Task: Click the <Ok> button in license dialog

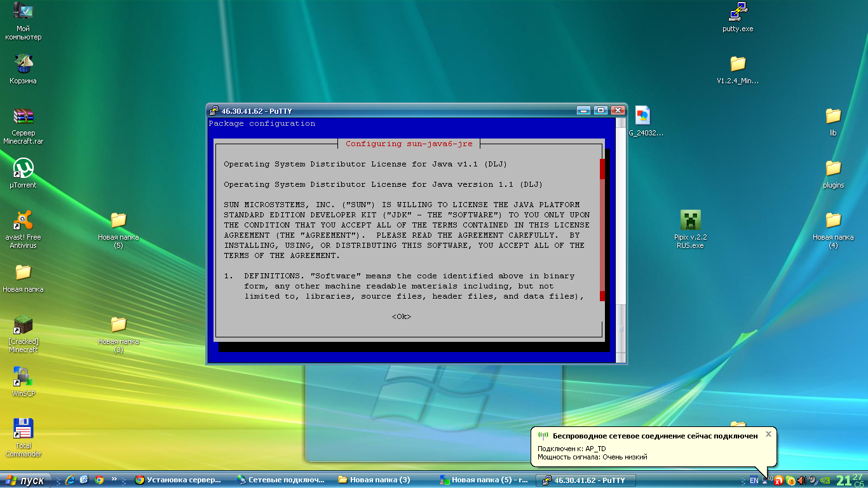Action: [401, 316]
